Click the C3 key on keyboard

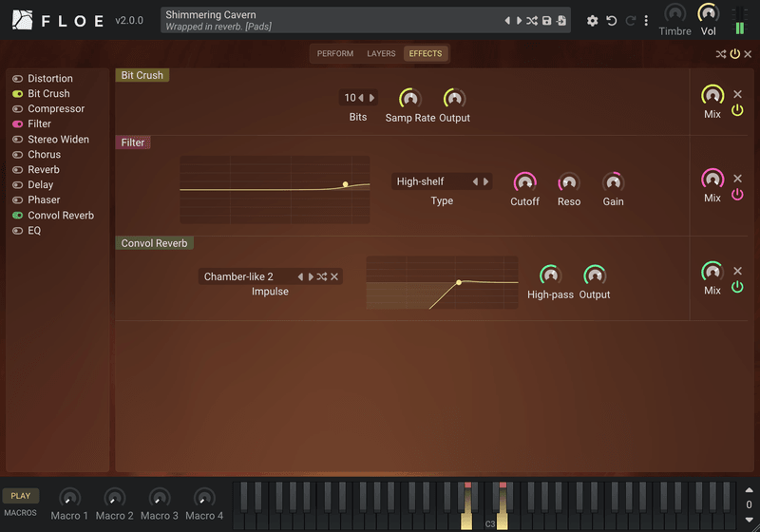[490, 522]
